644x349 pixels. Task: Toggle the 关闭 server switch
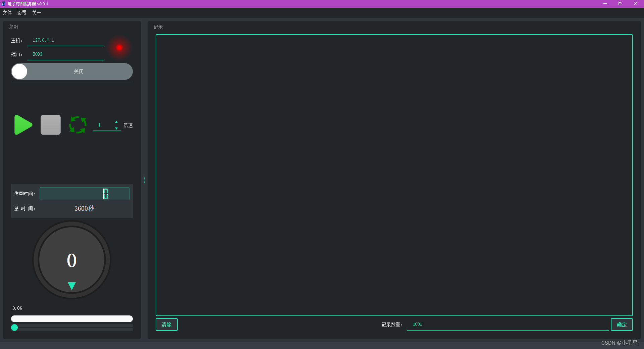tap(72, 71)
